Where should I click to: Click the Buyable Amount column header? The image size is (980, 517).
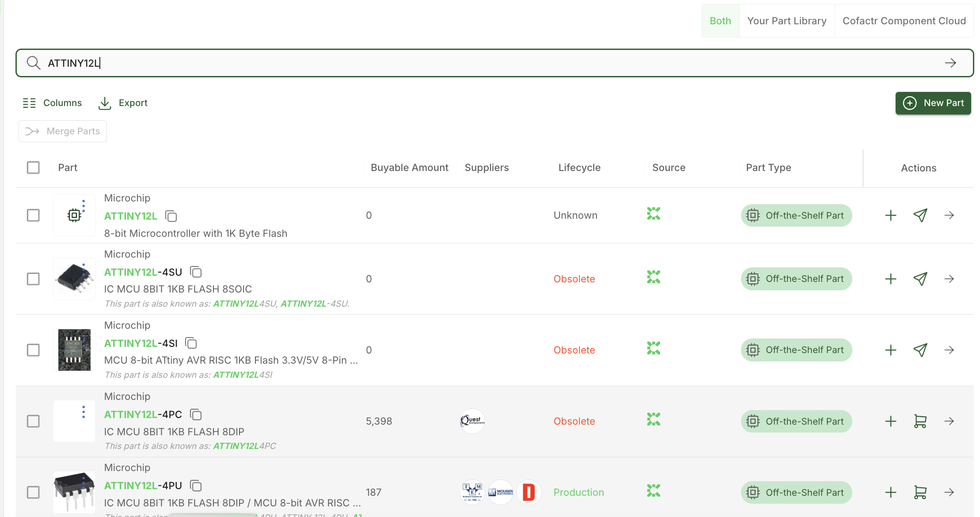(410, 167)
